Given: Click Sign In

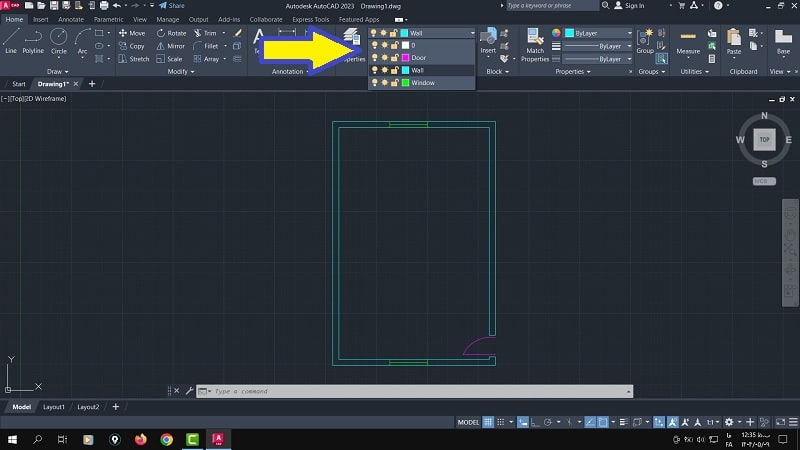Looking at the screenshot, I should 629,6.
